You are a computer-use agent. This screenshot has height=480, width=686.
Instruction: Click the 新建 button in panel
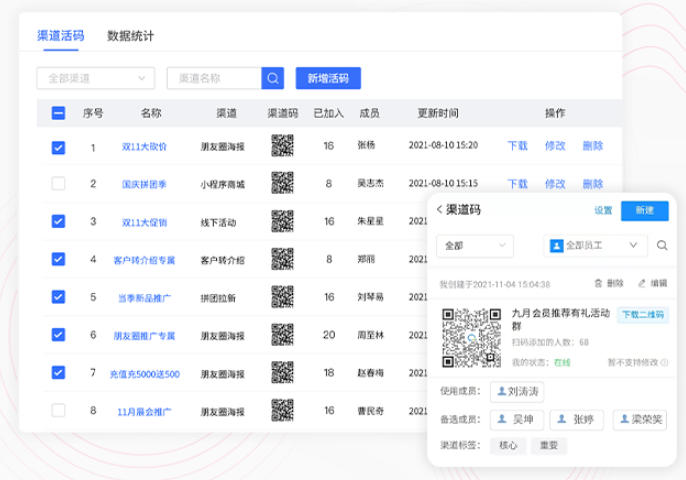[x=644, y=210]
